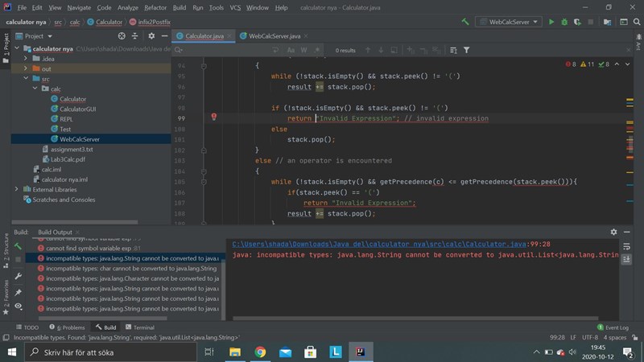Expand the 'out' folder in project tree
This screenshot has width=644, height=362.
click(27, 69)
